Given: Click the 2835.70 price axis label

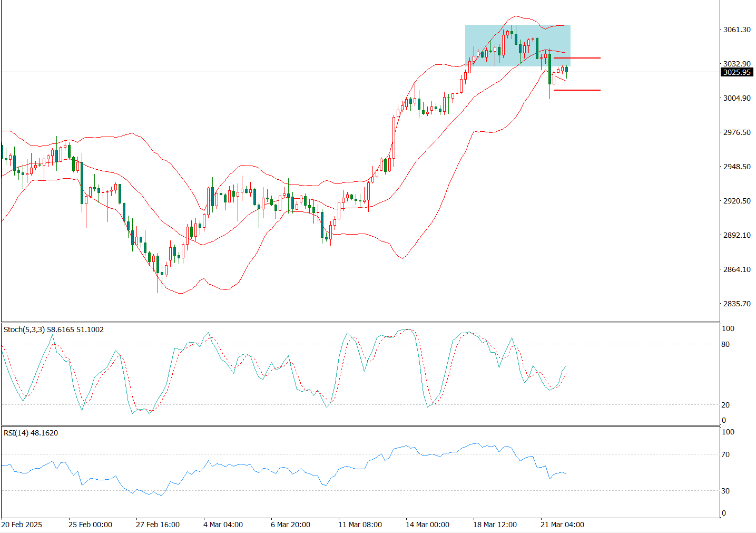Looking at the screenshot, I should (x=737, y=304).
